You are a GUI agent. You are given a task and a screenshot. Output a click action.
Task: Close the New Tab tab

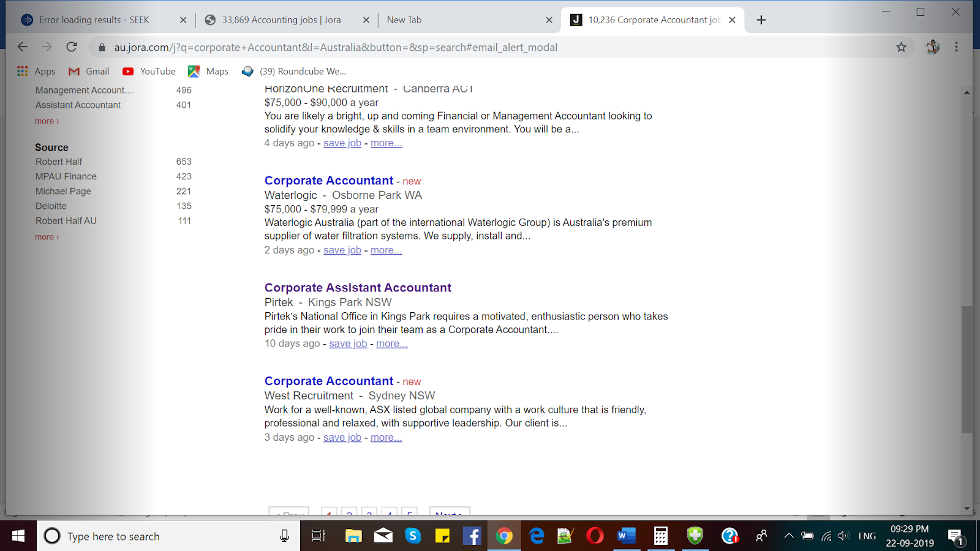coord(549,20)
